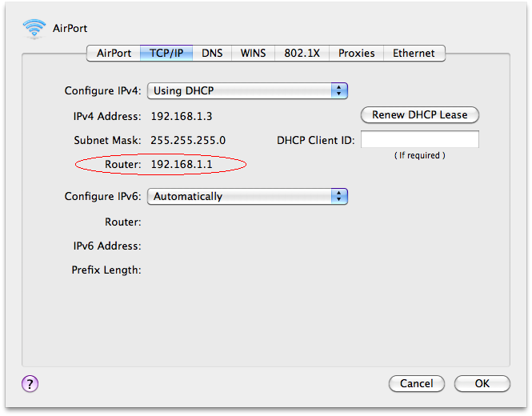Switch to the 802.1X tab
The width and height of the screenshot is (532, 416).
(x=302, y=54)
